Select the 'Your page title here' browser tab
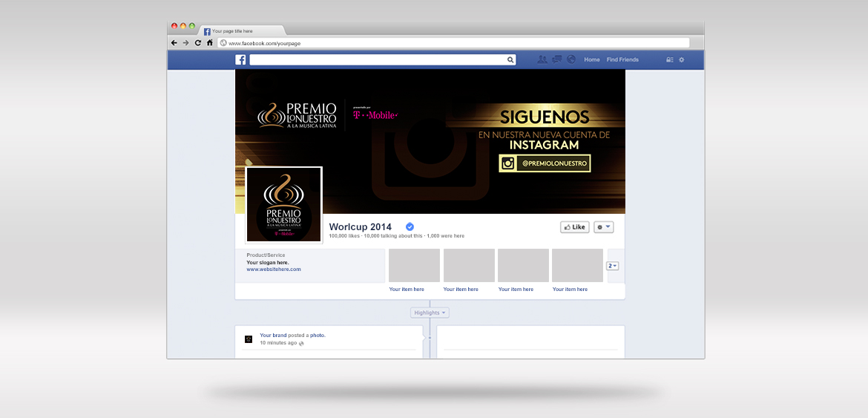 242,31
